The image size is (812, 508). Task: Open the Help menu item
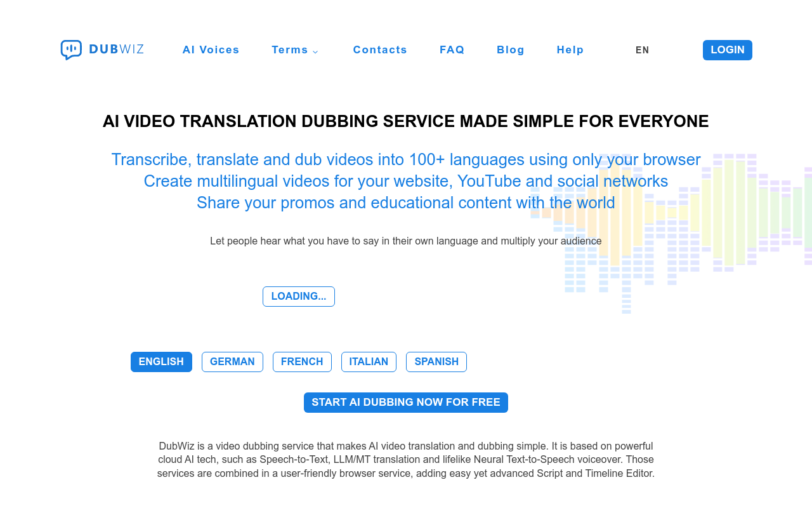tap(570, 50)
